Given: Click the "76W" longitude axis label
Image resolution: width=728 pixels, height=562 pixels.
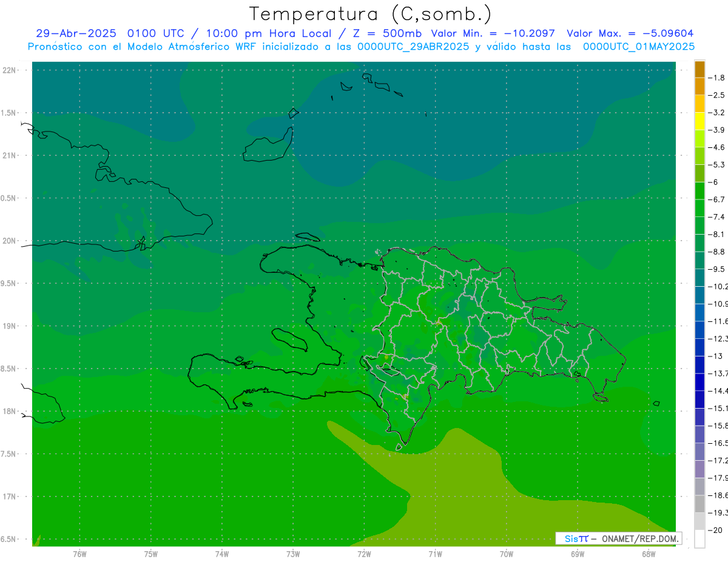Looking at the screenshot, I should coord(79,554).
